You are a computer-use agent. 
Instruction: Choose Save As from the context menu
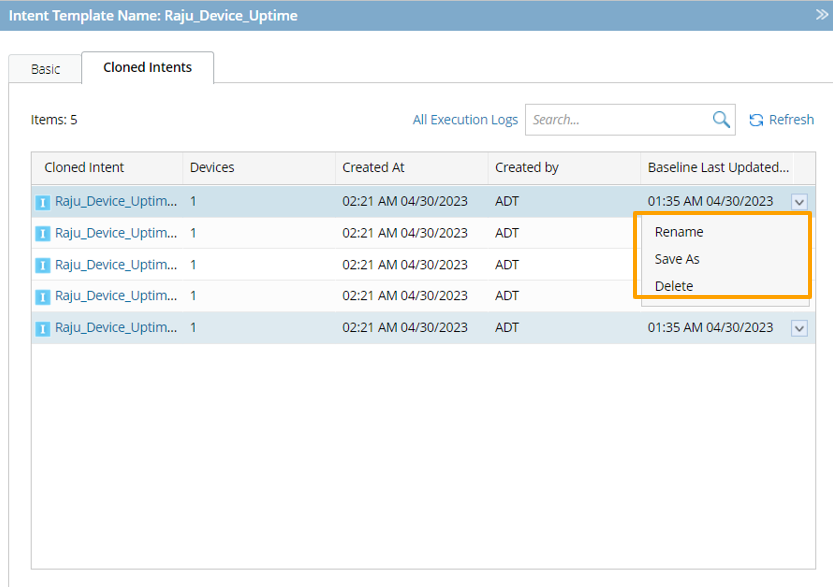click(x=677, y=259)
